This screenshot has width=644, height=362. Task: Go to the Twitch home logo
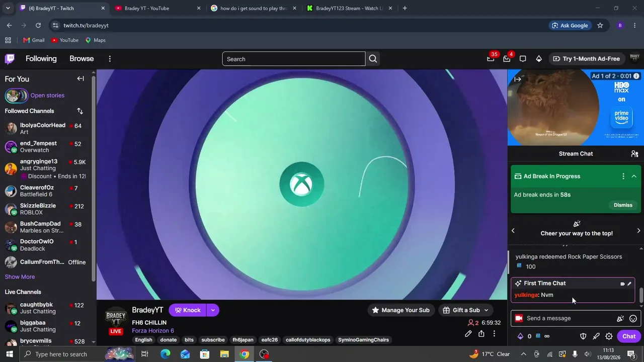click(10, 59)
